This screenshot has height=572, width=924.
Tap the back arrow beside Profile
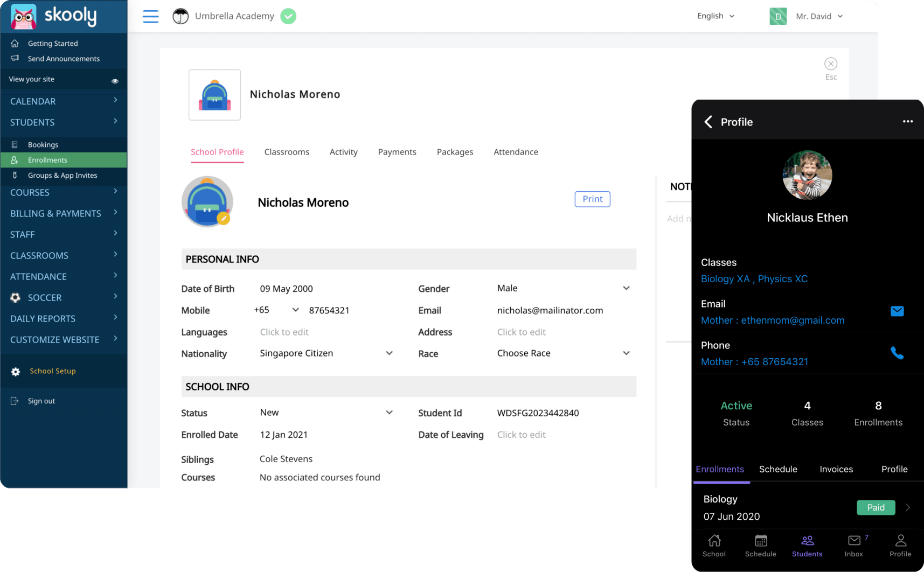point(708,122)
